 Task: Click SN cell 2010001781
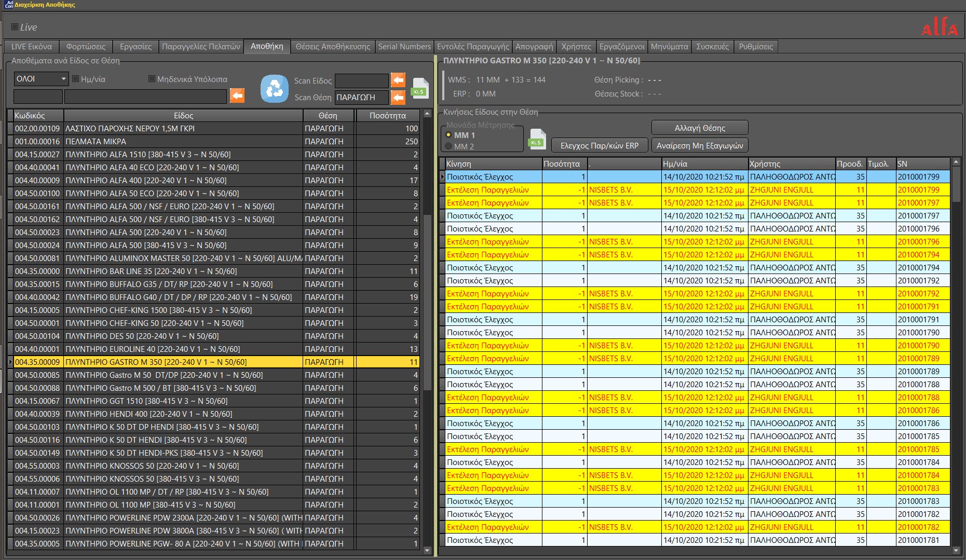click(923, 540)
